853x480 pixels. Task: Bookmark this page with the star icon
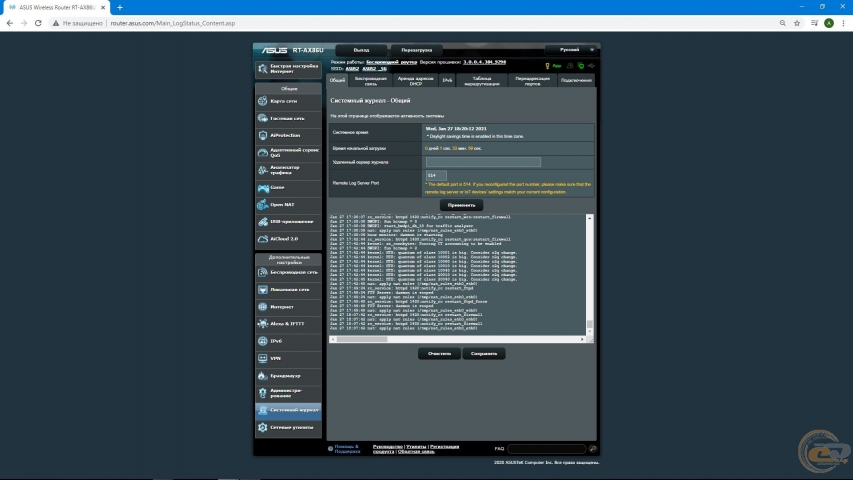tap(797, 23)
